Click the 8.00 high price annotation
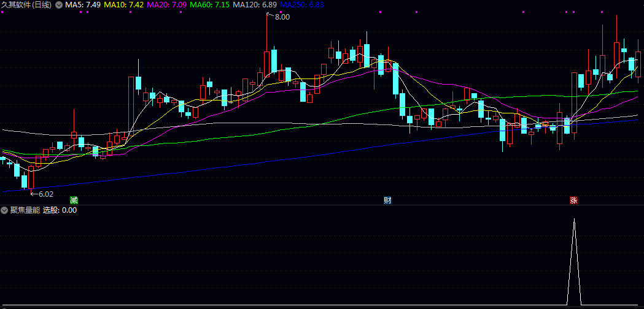Image resolution: width=644 pixels, height=309 pixels. pyautogui.click(x=282, y=17)
